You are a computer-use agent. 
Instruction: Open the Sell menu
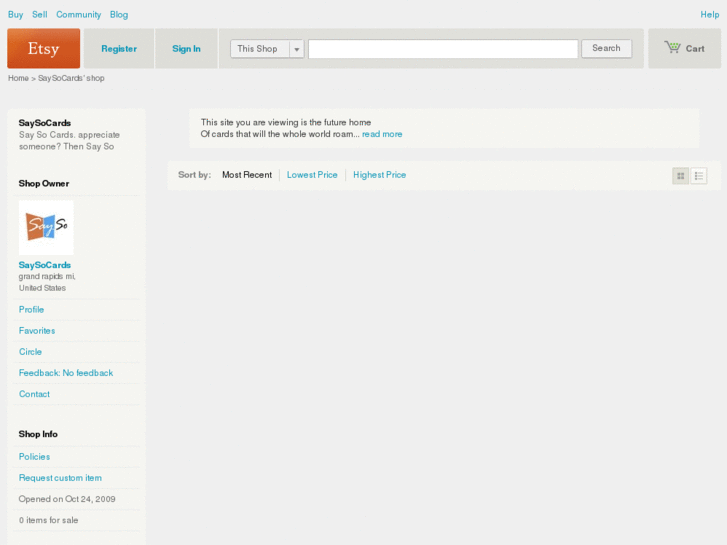40,14
